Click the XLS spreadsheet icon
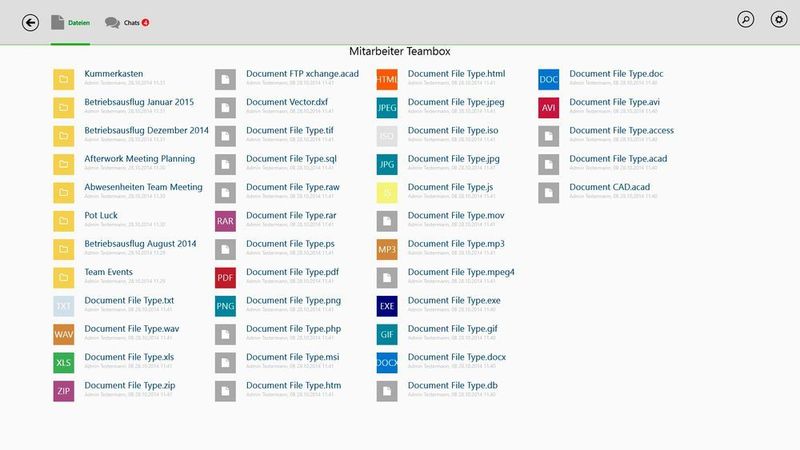 (63, 363)
